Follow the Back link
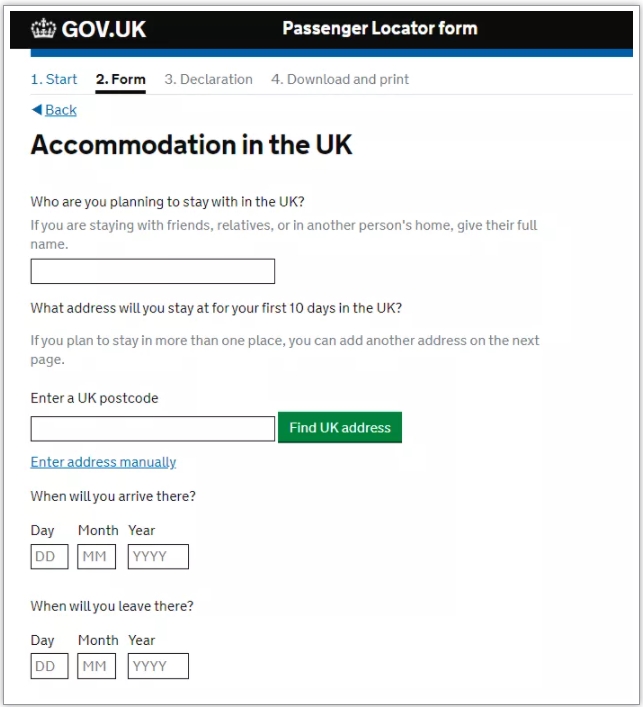 click(61, 110)
